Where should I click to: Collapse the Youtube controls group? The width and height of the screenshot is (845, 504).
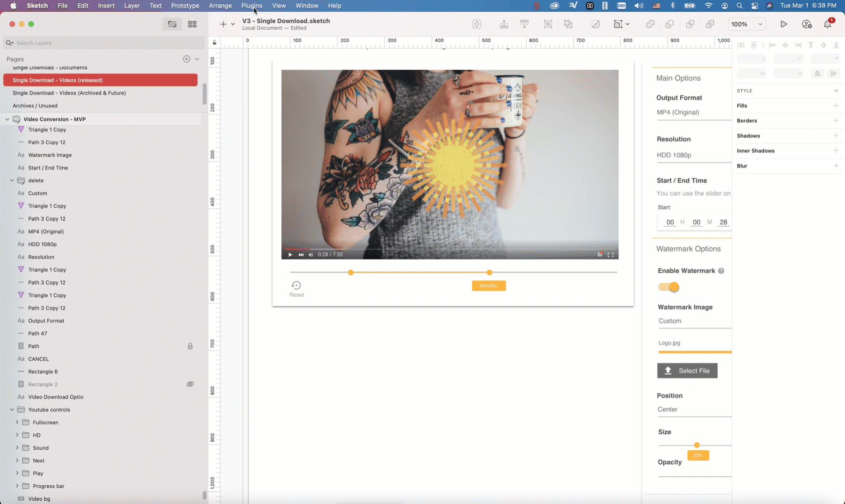(12, 410)
